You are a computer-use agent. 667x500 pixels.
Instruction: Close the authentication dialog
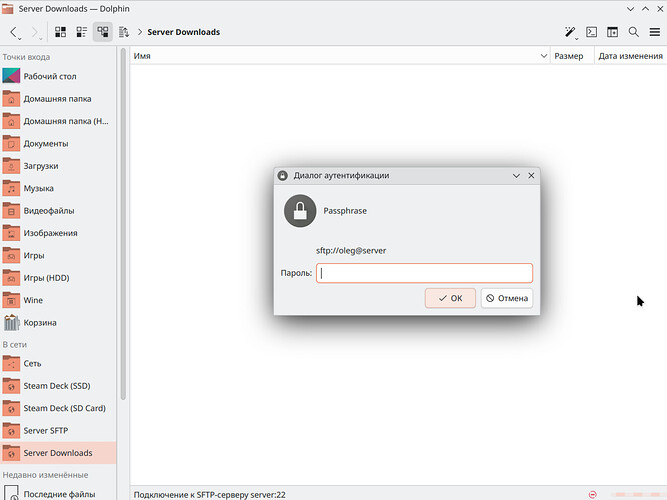[x=531, y=175]
